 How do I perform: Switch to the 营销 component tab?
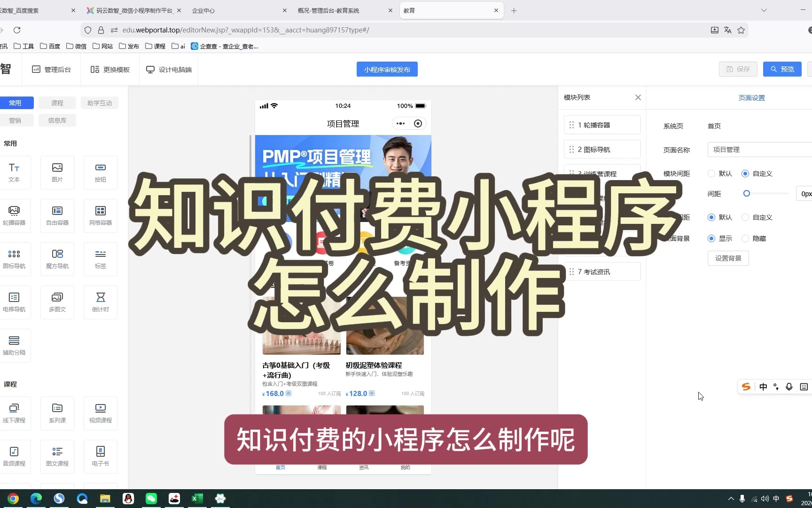(15, 120)
